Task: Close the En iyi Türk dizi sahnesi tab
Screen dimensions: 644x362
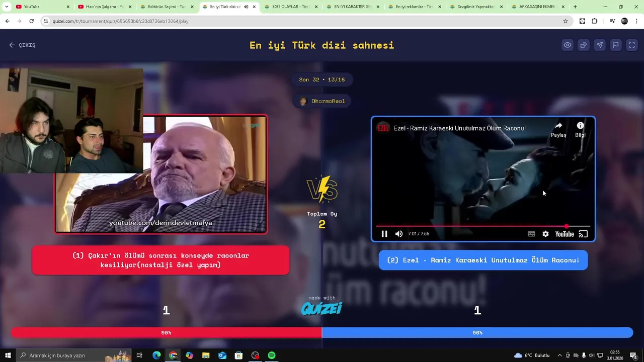Action: [254, 7]
